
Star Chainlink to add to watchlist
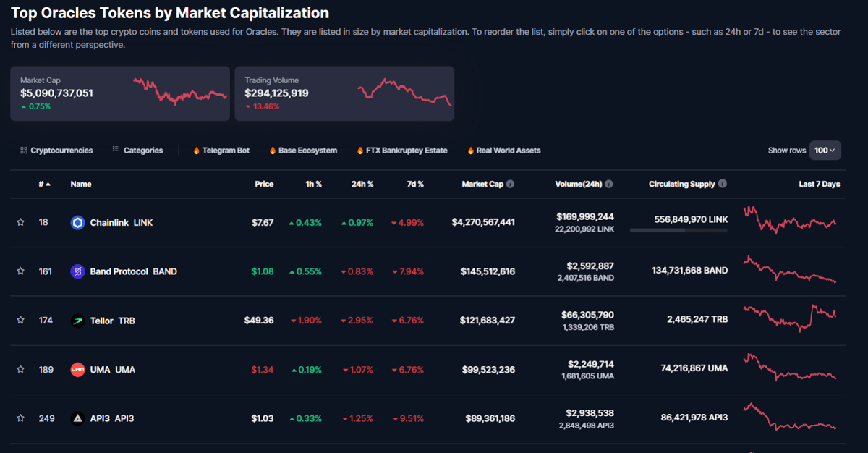pos(20,223)
